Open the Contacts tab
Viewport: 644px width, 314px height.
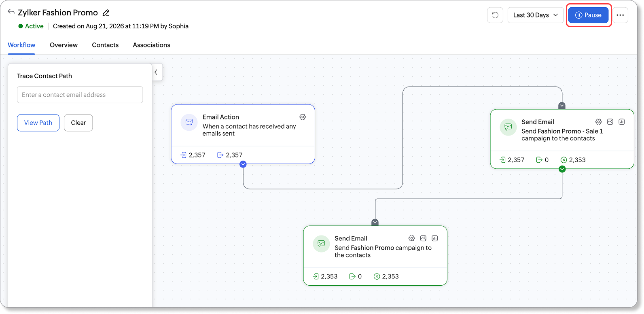105,45
